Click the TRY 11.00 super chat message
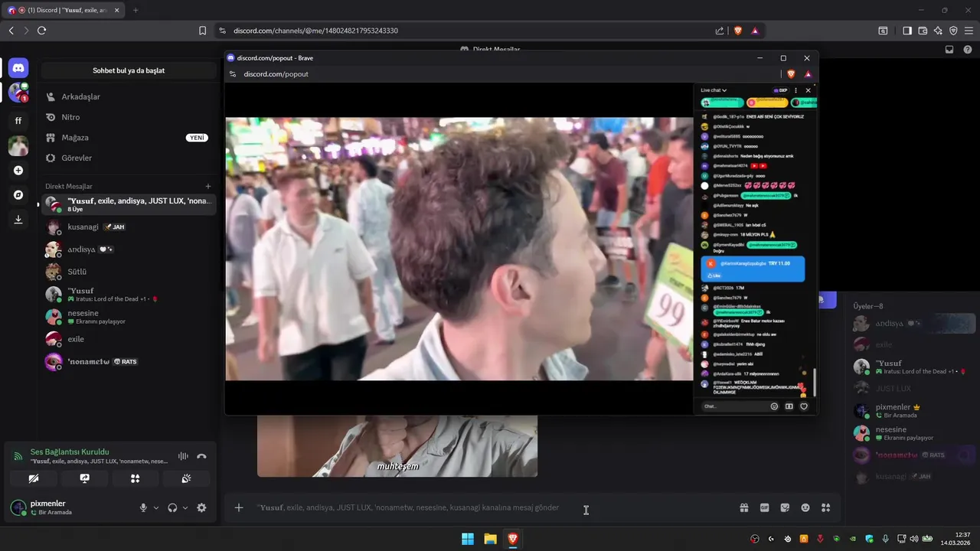Viewport: 980px width, 551px height. coord(753,268)
